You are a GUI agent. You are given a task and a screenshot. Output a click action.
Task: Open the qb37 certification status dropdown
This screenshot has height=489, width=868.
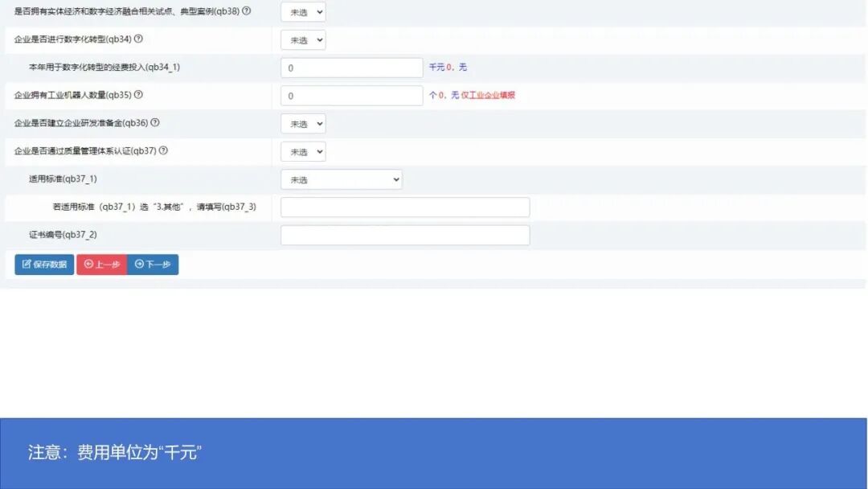303,151
